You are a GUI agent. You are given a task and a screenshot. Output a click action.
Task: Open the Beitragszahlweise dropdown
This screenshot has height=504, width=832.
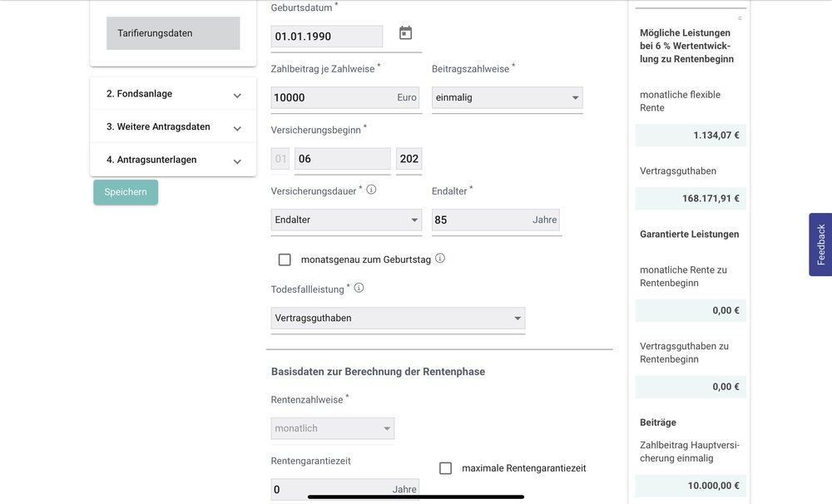point(507,97)
